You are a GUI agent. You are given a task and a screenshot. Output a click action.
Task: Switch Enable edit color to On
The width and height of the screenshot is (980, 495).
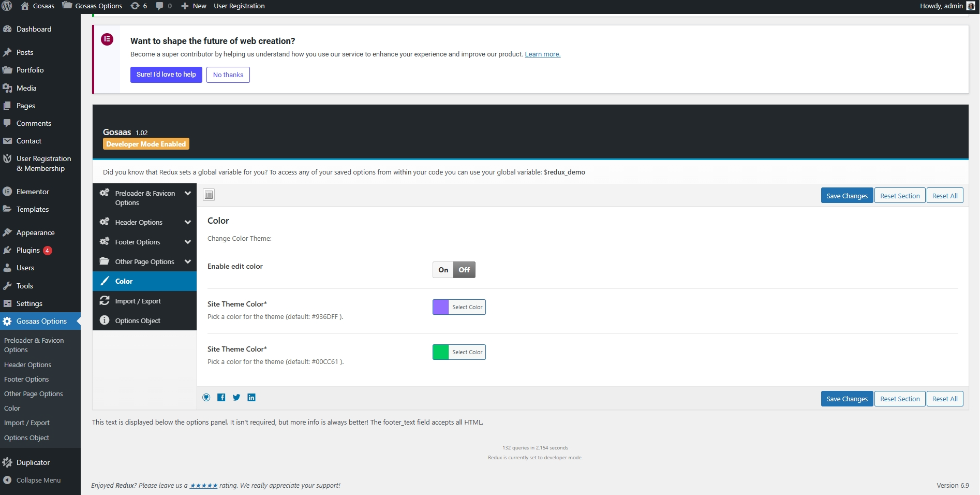click(443, 270)
